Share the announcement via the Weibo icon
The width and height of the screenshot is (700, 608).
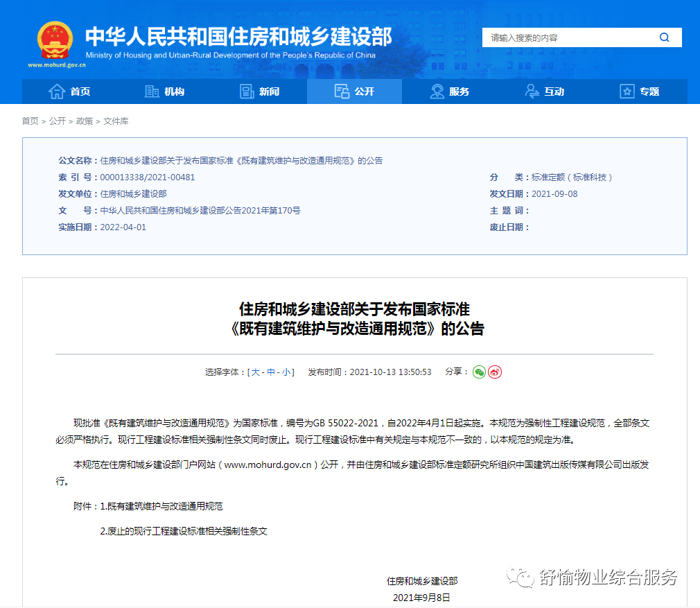(x=494, y=372)
